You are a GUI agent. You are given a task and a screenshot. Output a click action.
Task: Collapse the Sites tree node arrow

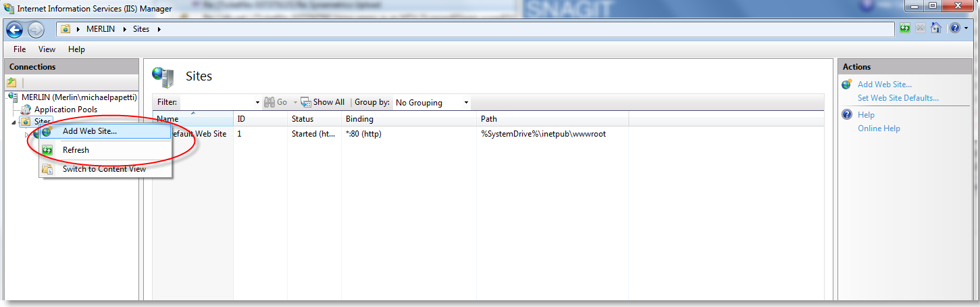pyautogui.click(x=14, y=122)
